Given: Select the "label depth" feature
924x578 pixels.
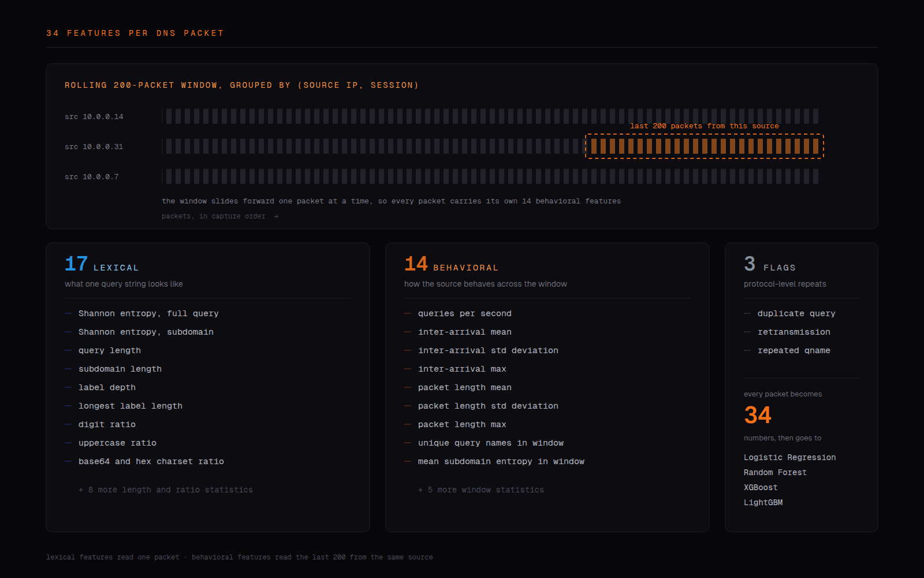Looking at the screenshot, I should click(x=107, y=387).
